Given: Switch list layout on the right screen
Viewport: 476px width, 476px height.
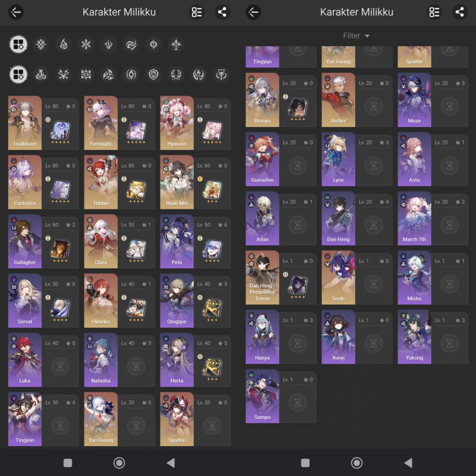Looking at the screenshot, I should (x=434, y=12).
